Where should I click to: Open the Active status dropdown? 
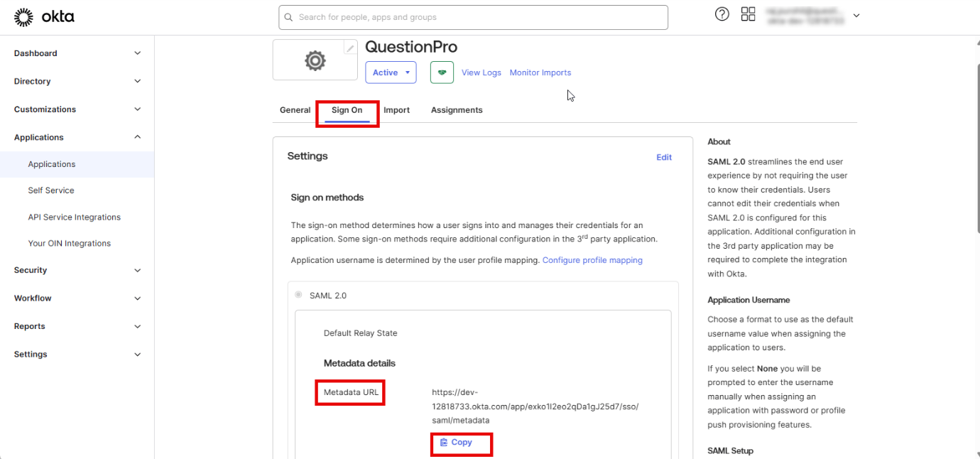[x=391, y=72]
